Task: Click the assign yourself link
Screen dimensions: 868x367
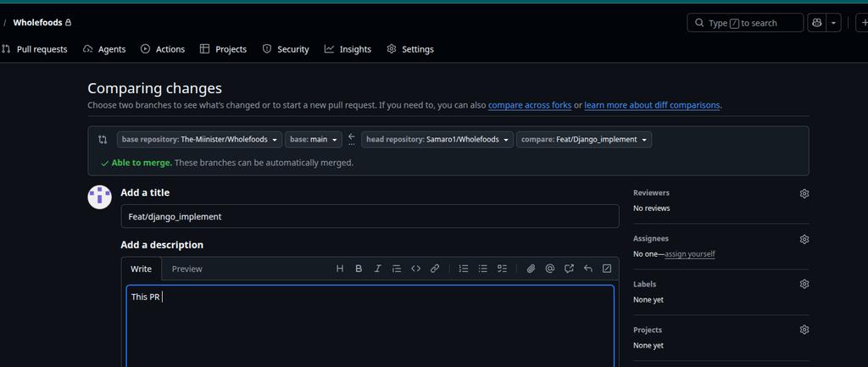Action: click(690, 254)
